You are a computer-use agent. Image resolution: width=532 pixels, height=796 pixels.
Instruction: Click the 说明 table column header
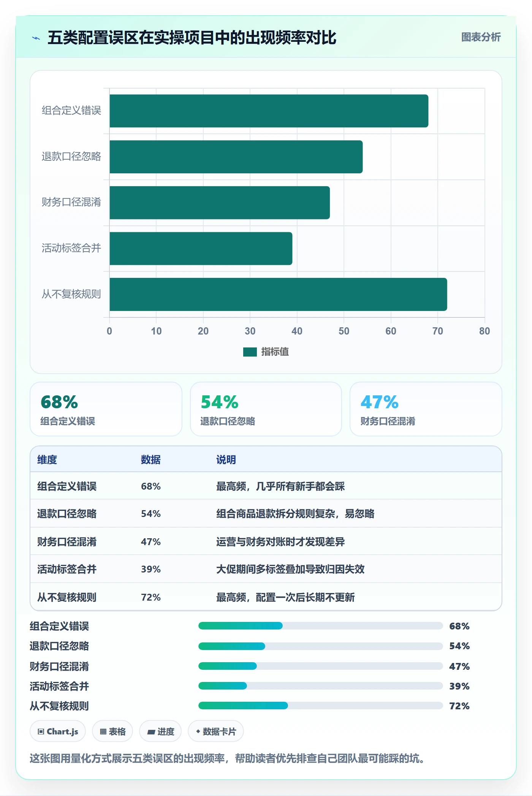[x=226, y=460]
